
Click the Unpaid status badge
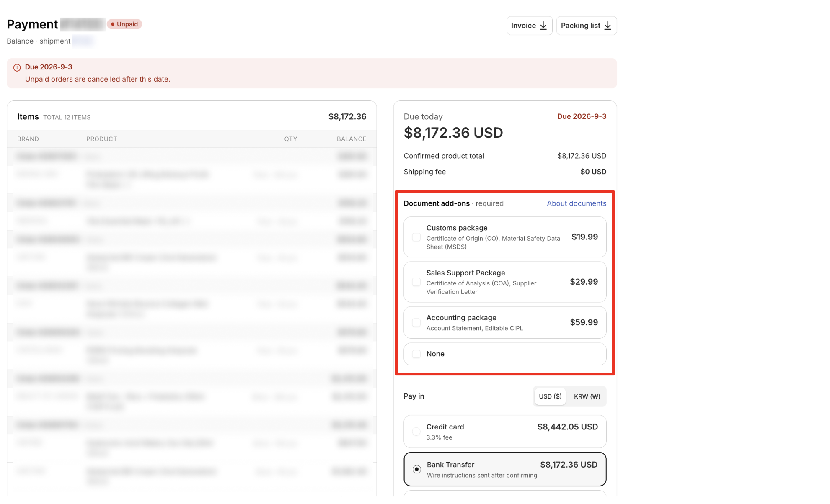(x=124, y=24)
